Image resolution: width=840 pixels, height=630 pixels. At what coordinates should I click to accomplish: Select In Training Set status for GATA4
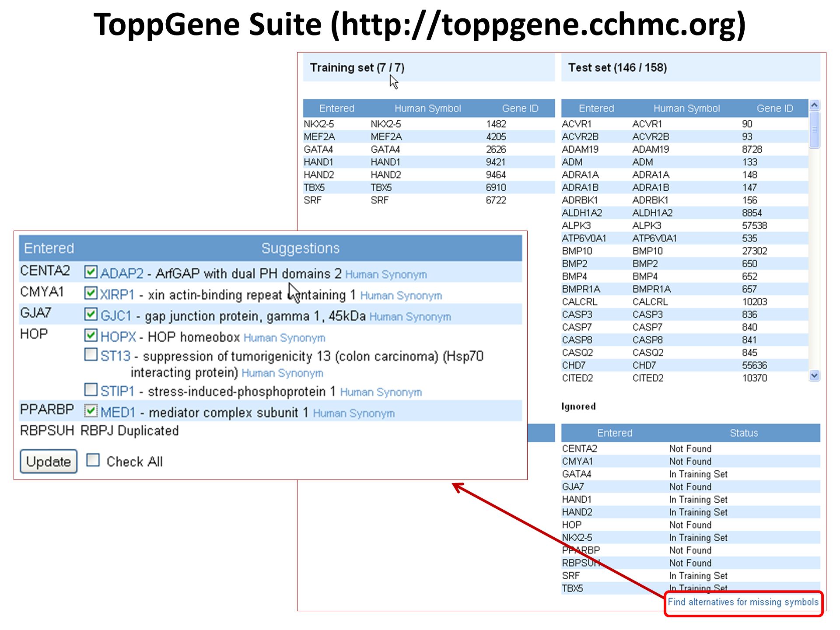[x=698, y=474]
